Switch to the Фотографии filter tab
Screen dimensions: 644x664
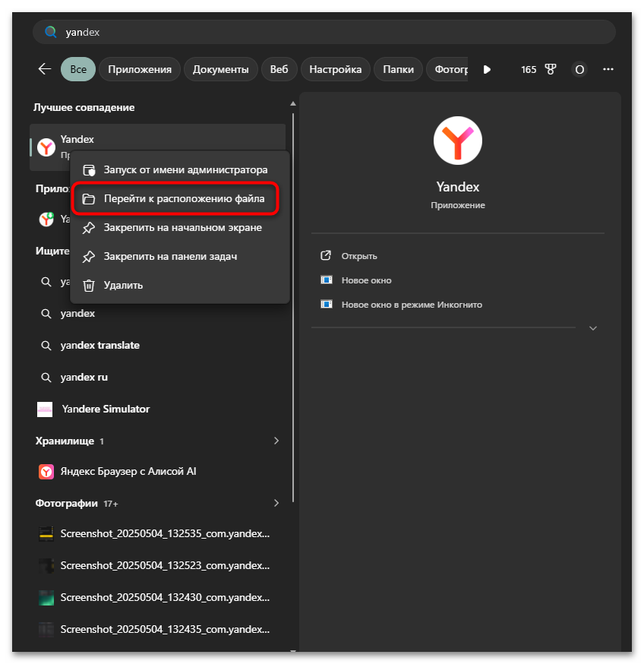pos(447,69)
